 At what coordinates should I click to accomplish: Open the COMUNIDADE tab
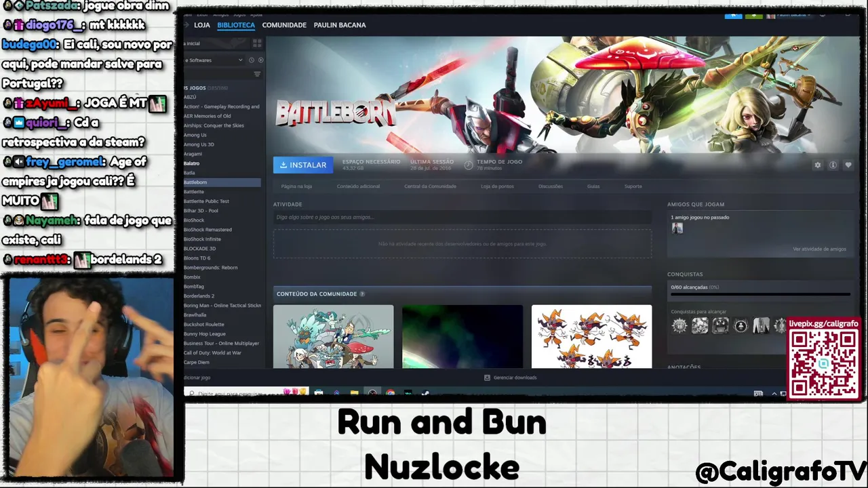tap(284, 25)
